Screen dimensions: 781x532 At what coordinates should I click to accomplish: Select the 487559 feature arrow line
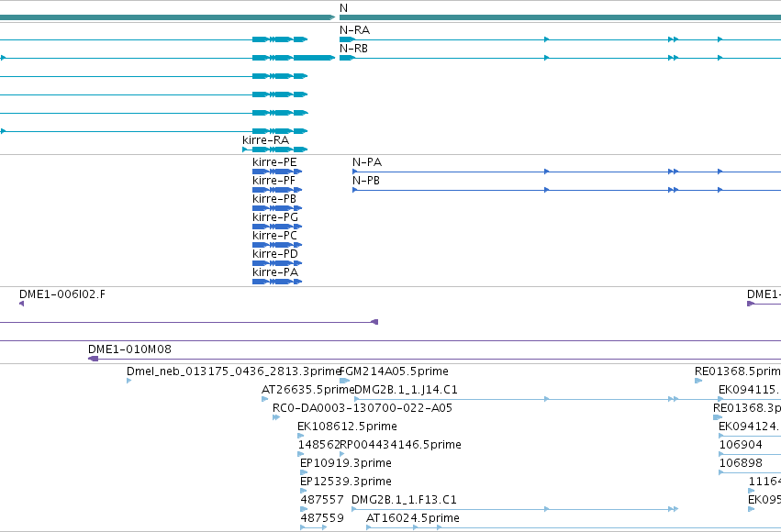click(x=314, y=527)
